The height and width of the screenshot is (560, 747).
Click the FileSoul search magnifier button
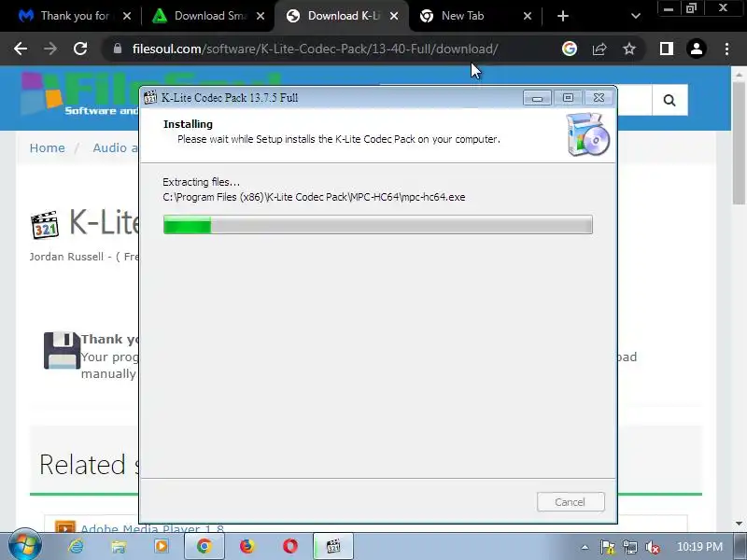(669, 100)
